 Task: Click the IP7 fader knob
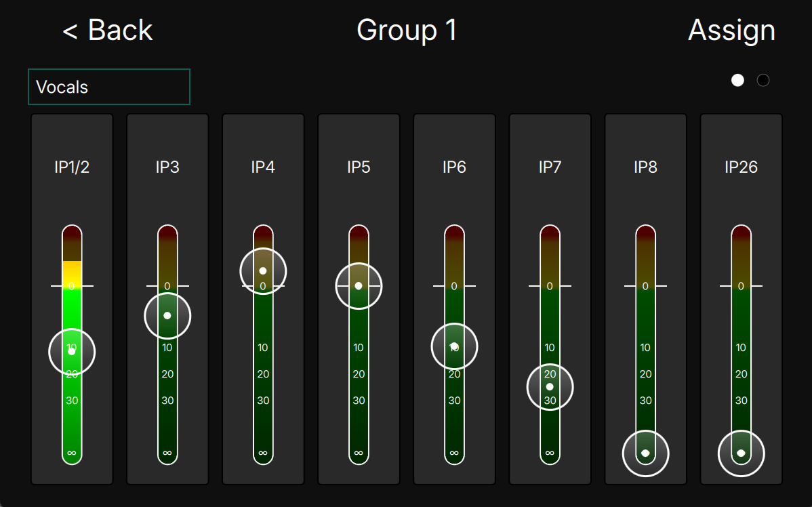point(550,387)
